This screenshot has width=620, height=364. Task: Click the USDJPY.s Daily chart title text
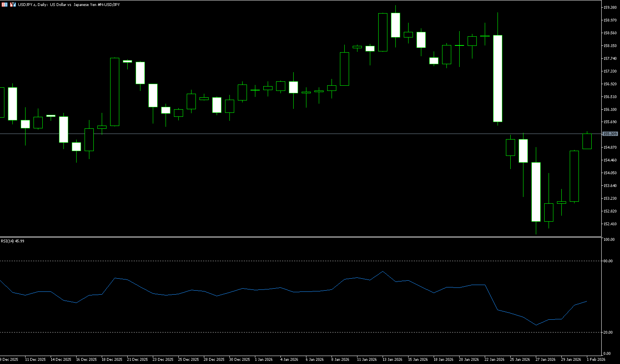[69, 5]
